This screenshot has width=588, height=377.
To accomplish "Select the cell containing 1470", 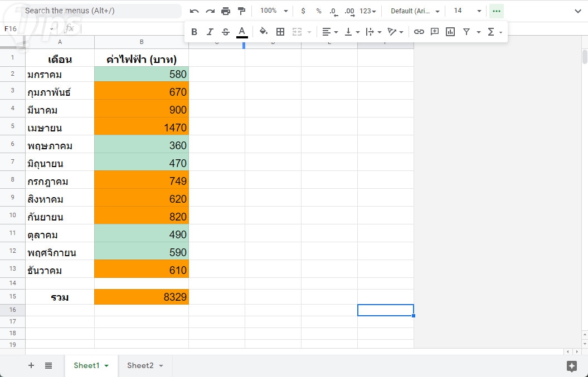I will point(142,128).
